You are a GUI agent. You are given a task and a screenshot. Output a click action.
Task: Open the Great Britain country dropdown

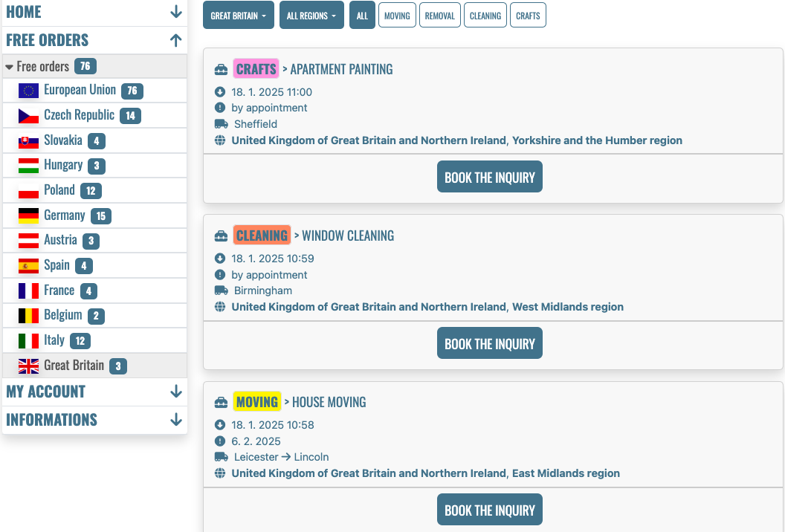239,15
